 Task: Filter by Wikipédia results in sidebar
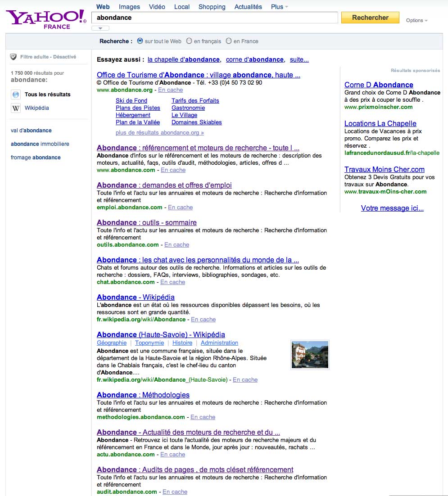[37, 108]
